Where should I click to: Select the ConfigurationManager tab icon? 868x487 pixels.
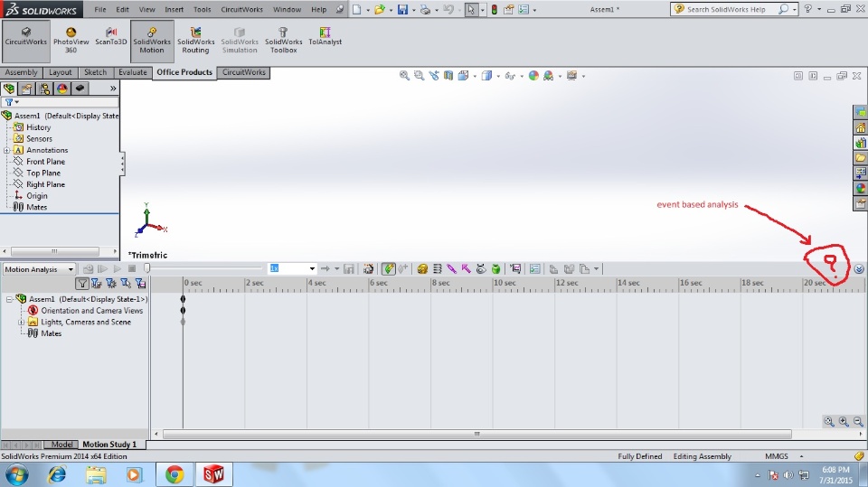click(x=44, y=89)
